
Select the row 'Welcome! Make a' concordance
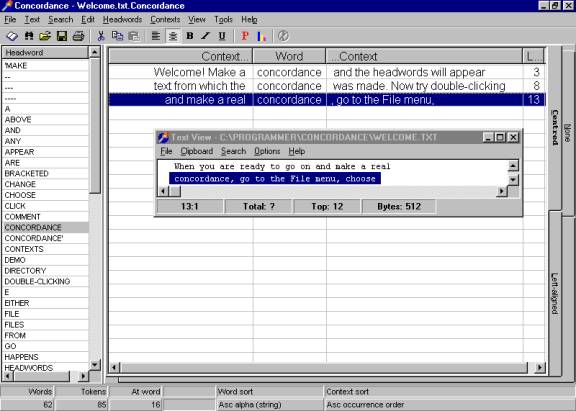[327, 72]
